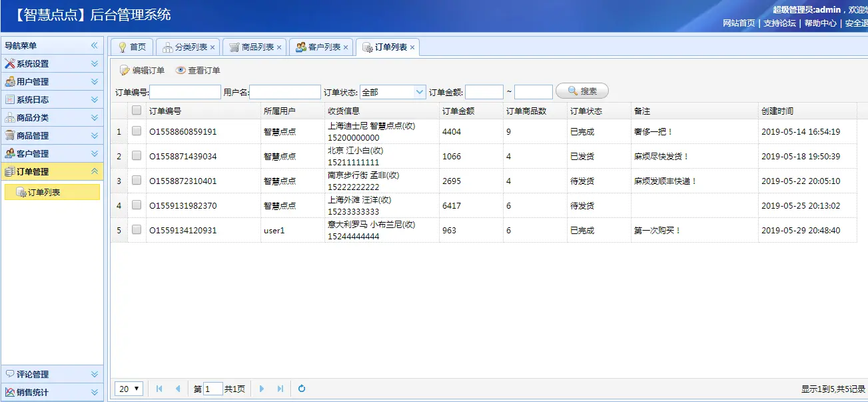Go to first page pagination icon
Image resolution: width=868 pixels, height=402 pixels.
pyautogui.click(x=159, y=389)
